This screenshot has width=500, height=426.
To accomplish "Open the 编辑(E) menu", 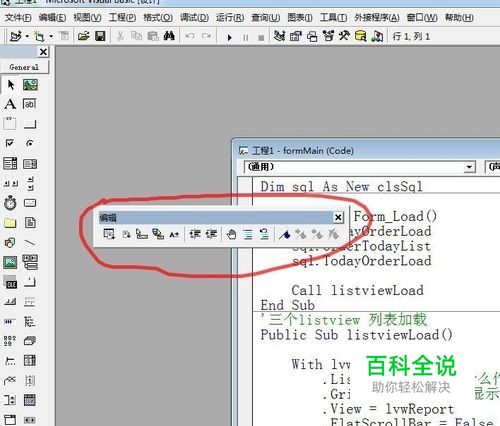I will [52, 17].
